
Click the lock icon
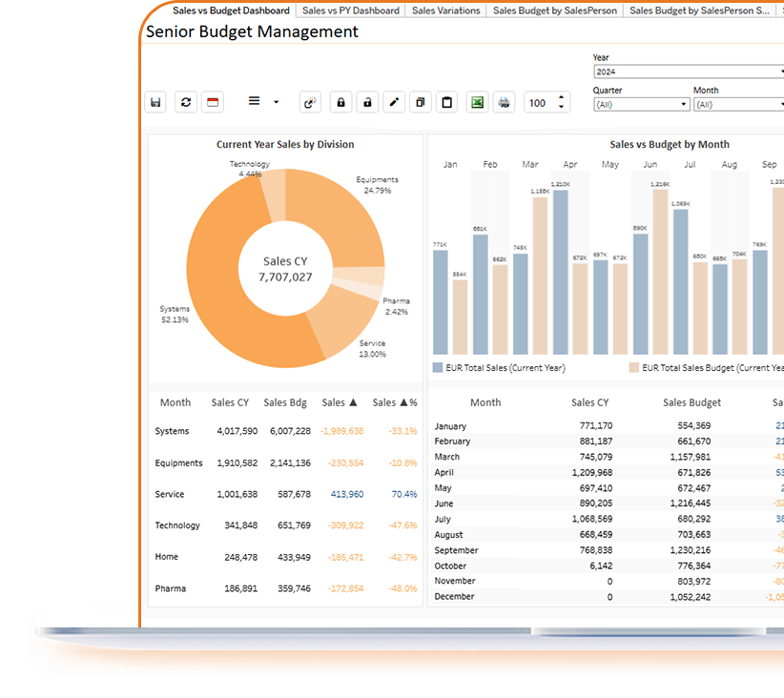point(340,101)
